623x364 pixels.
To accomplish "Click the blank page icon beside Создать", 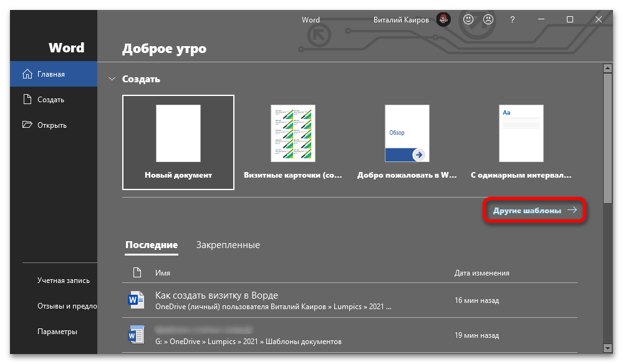I will [27, 99].
